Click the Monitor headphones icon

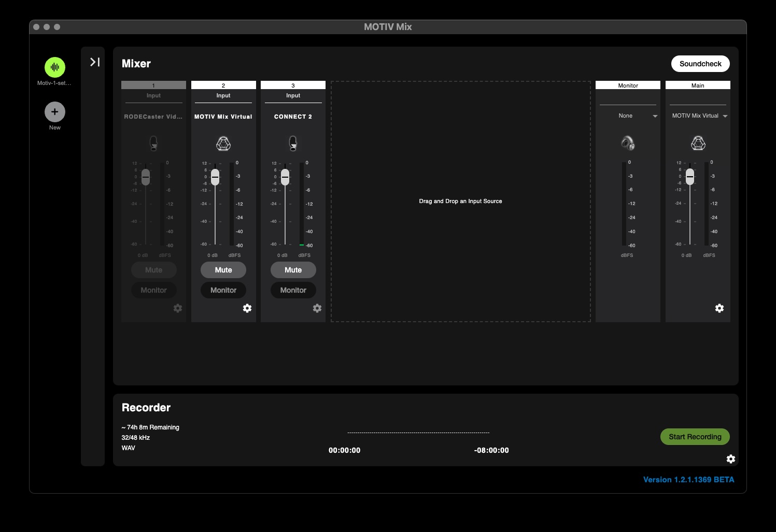click(x=628, y=143)
